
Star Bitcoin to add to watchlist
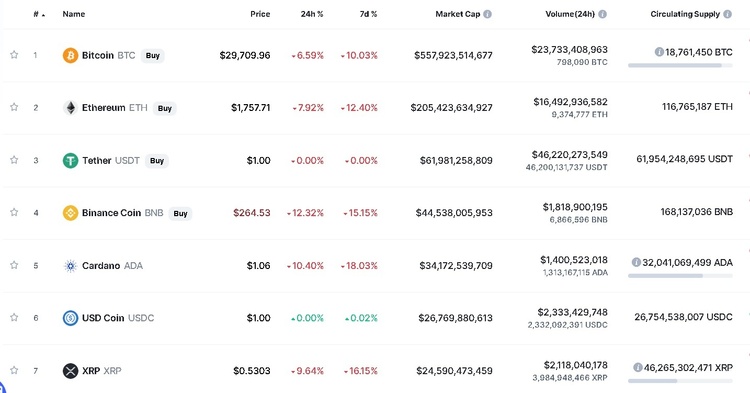click(x=14, y=55)
